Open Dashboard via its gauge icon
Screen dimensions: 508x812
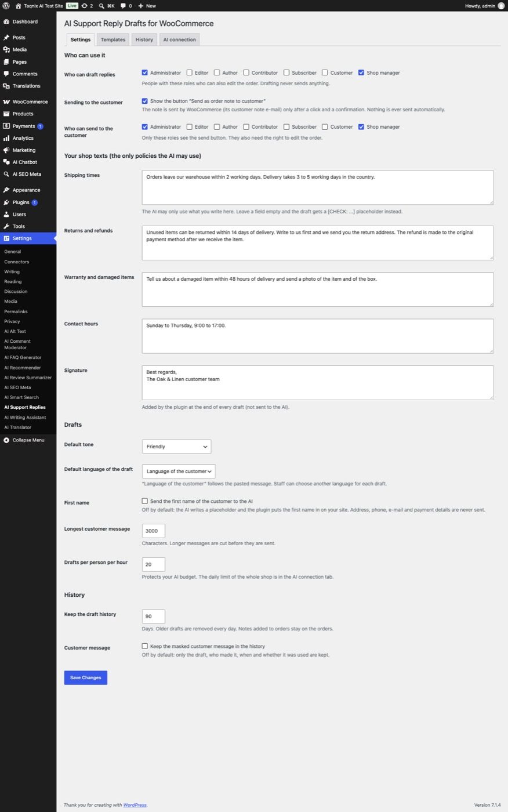[6, 21]
